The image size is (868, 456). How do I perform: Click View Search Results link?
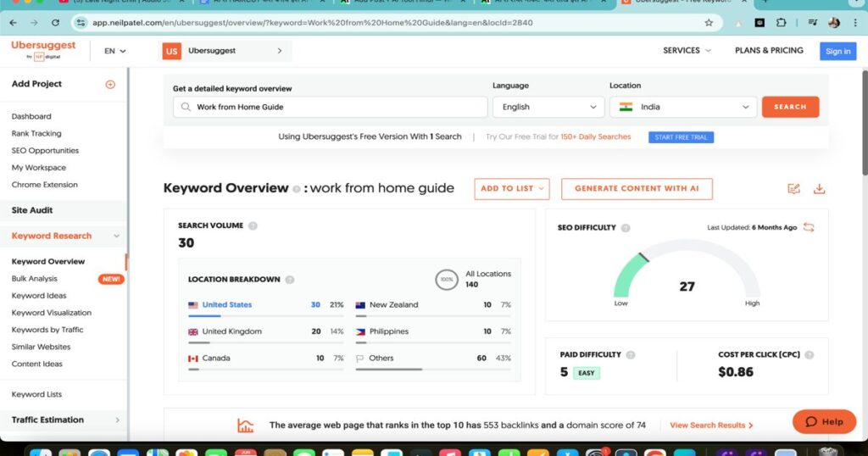[x=711, y=425]
